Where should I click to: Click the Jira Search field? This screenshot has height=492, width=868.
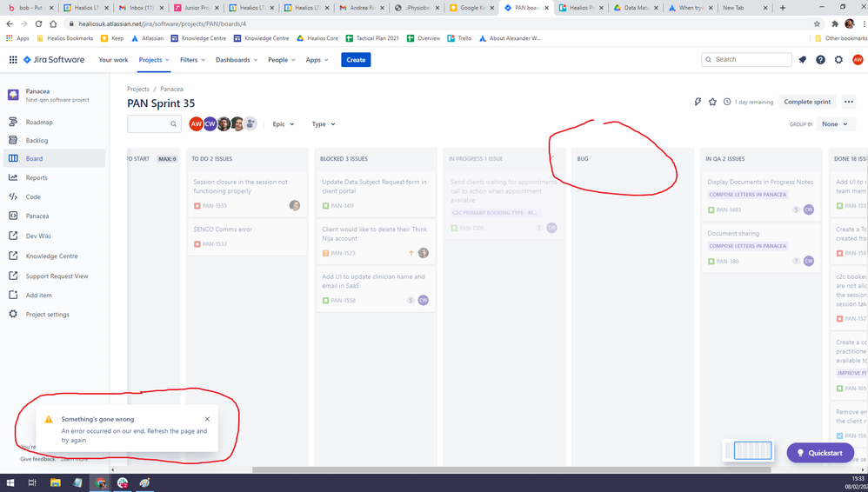(746, 59)
